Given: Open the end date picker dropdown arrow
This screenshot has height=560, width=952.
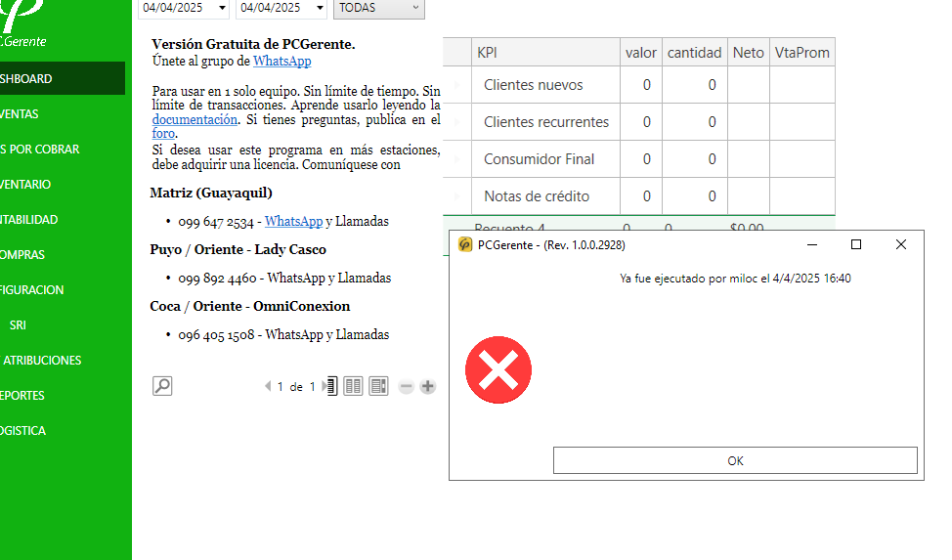Looking at the screenshot, I should pyautogui.click(x=320, y=8).
